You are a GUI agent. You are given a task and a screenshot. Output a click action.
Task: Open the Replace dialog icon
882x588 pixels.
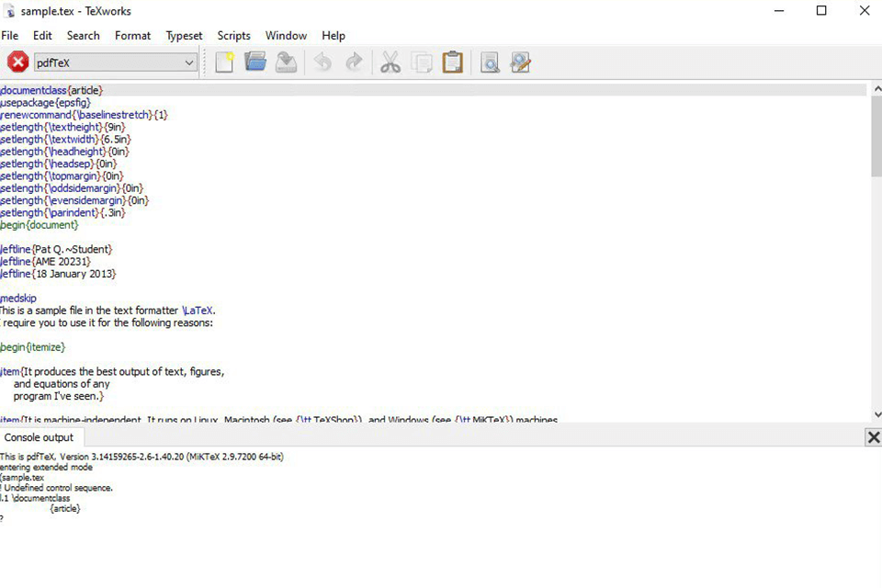point(521,62)
